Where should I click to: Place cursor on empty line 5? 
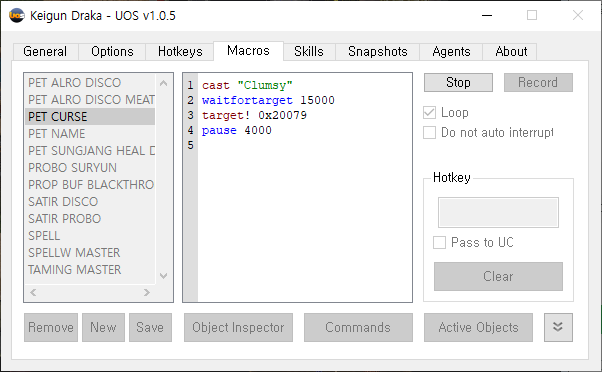(x=305, y=145)
